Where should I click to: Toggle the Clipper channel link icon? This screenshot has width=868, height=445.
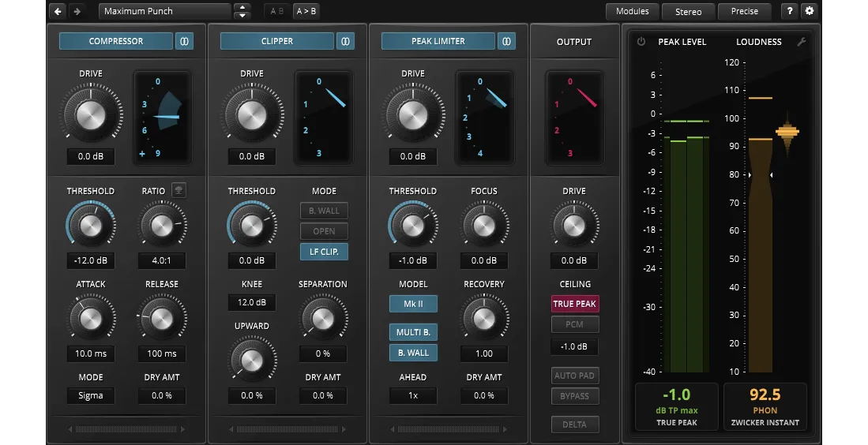(x=345, y=41)
